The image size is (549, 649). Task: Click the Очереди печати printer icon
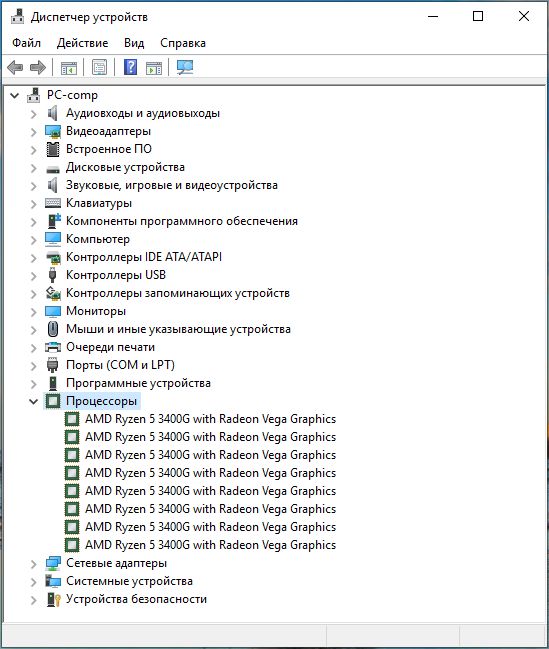(x=53, y=347)
